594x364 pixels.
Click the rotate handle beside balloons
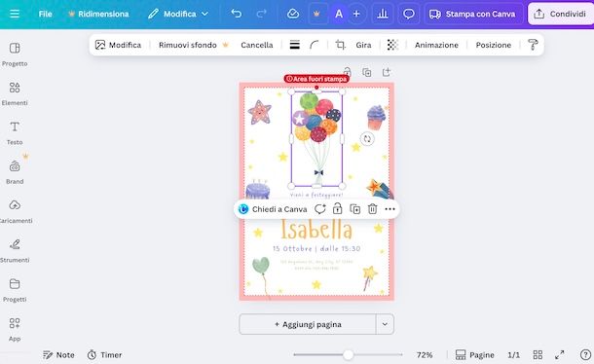[367, 138]
